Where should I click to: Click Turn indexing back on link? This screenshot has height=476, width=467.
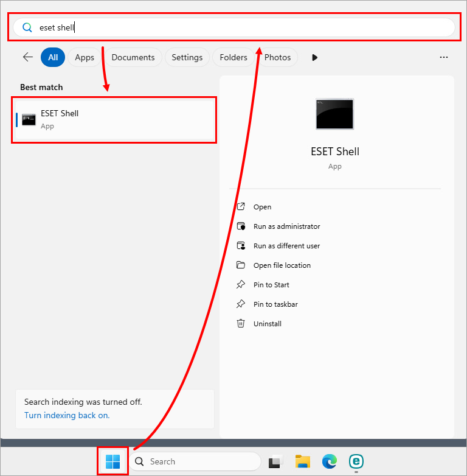coord(67,415)
